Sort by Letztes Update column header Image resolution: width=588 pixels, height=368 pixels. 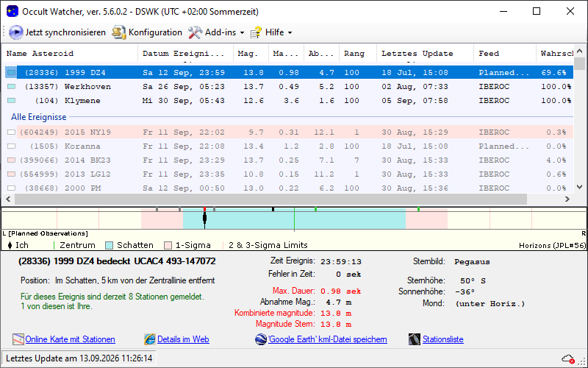pyautogui.click(x=426, y=53)
